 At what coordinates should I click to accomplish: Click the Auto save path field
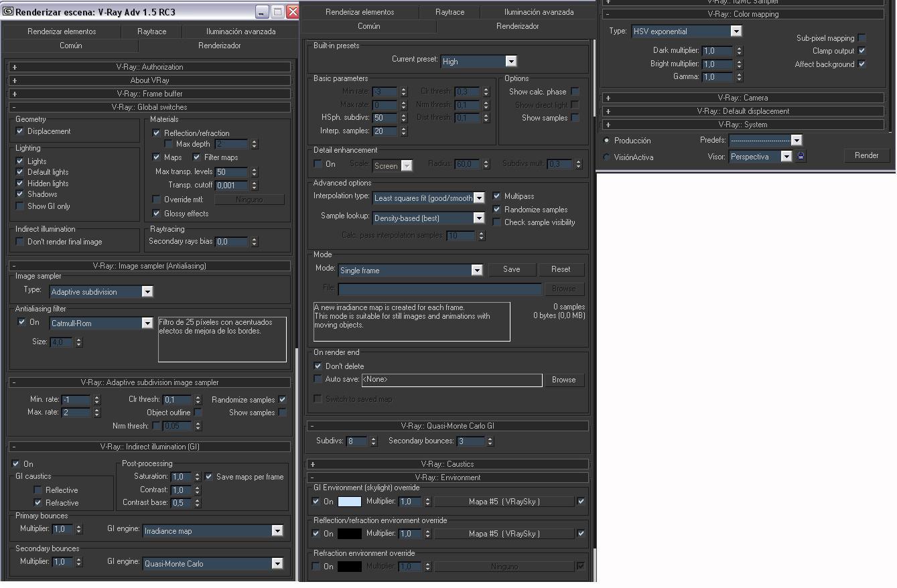point(452,380)
